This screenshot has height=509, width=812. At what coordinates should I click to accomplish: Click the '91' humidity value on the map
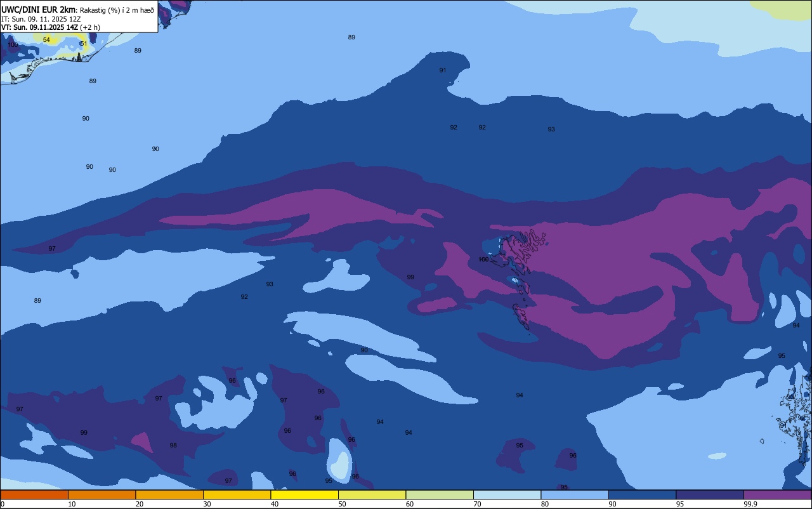tap(443, 70)
